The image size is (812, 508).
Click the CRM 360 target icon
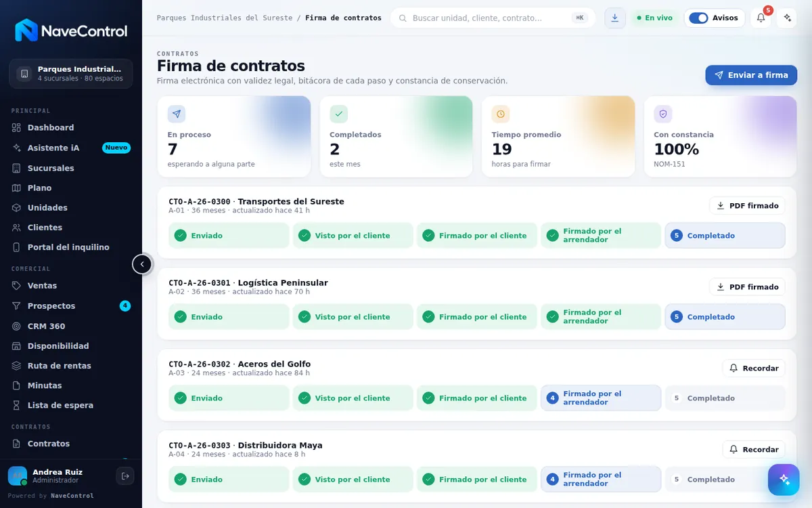(x=17, y=326)
